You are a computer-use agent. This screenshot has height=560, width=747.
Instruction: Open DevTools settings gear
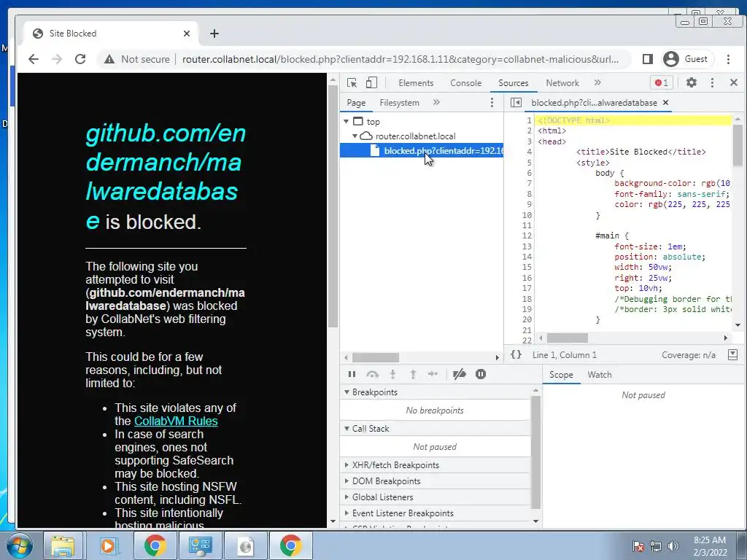coord(692,83)
